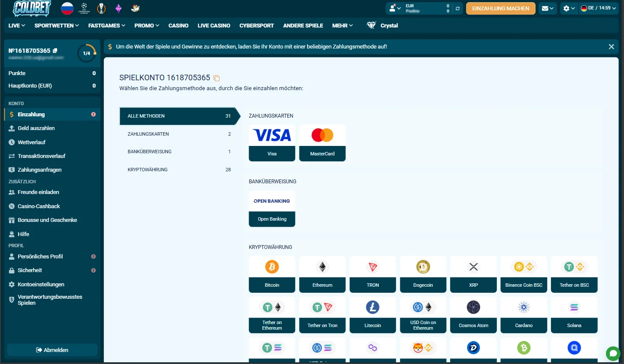624x364 pixels.
Task: Expand the messages envelope dropdown
Action: [x=547, y=8]
